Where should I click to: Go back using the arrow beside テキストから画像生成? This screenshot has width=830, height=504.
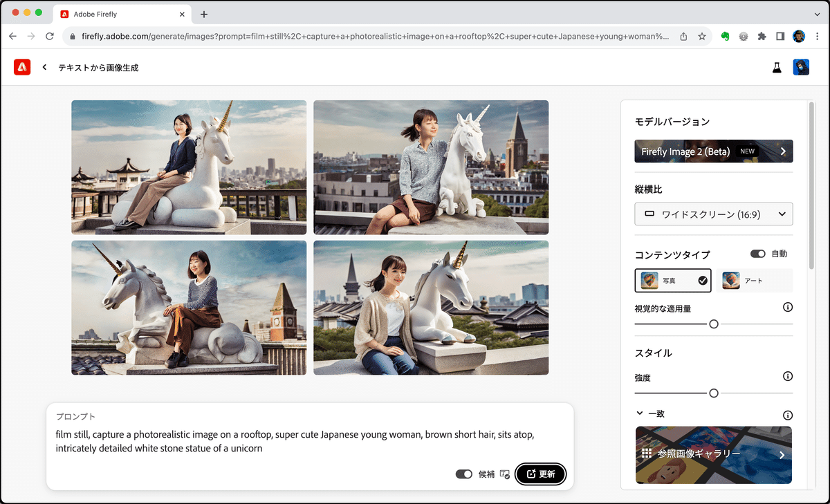coord(45,67)
